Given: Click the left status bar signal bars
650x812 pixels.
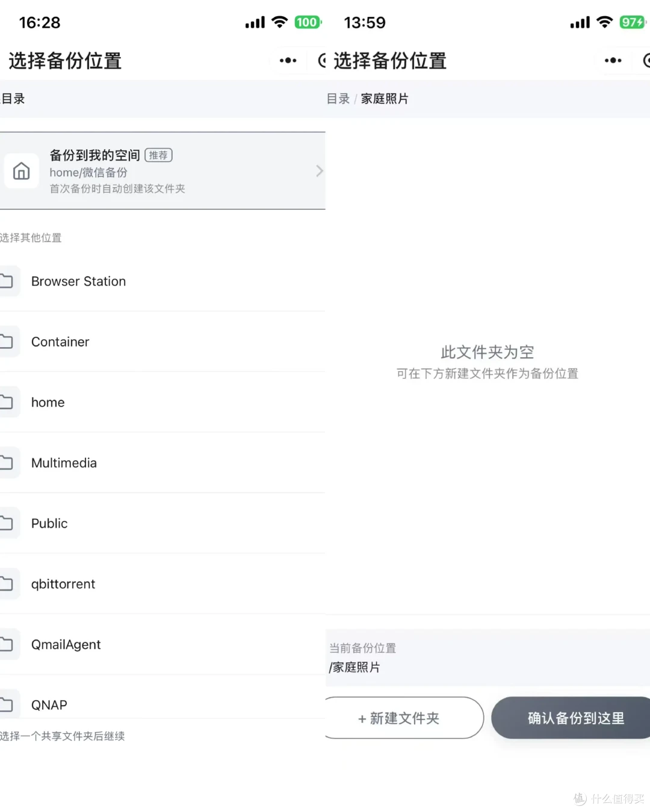Looking at the screenshot, I should [x=255, y=23].
